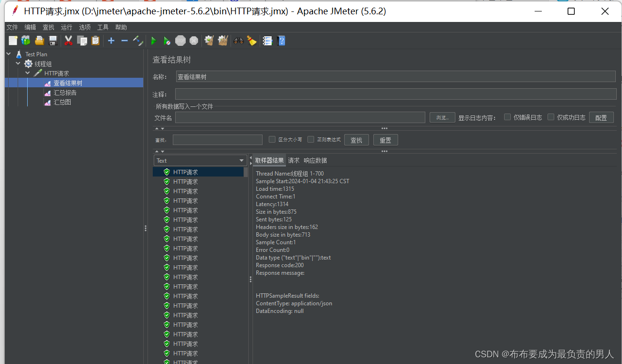Switch to the 请求 tab

[x=294, y=160]
